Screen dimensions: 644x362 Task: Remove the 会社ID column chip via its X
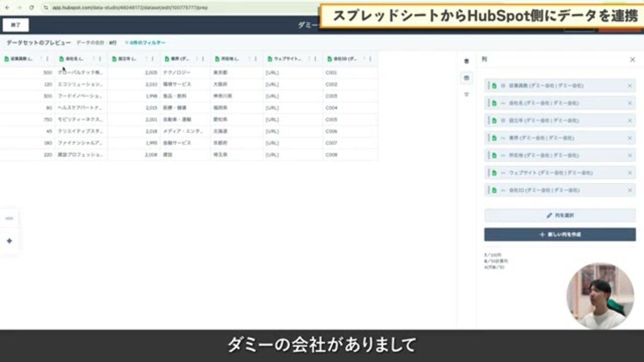coord(629,190)
